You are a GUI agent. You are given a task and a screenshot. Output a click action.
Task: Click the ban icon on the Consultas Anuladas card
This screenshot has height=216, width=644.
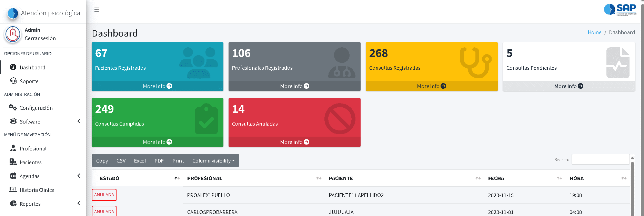(340, 118)
